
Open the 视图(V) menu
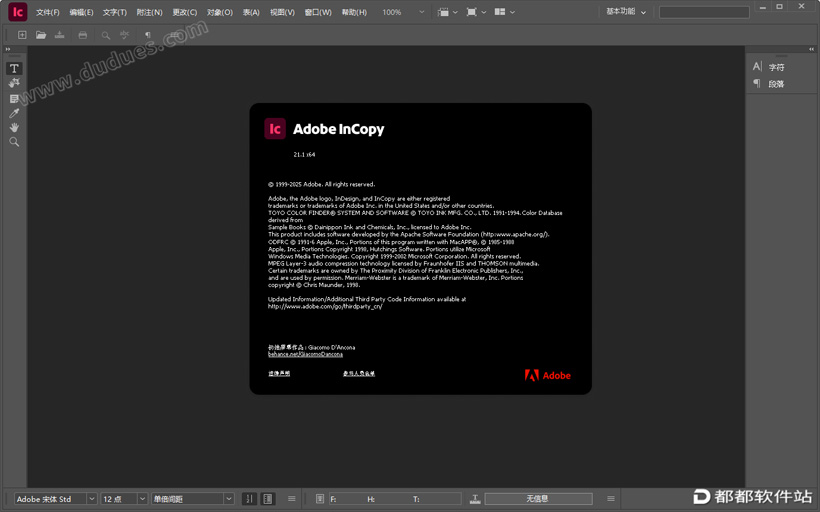pyautogui.click(x=282, y=12)
